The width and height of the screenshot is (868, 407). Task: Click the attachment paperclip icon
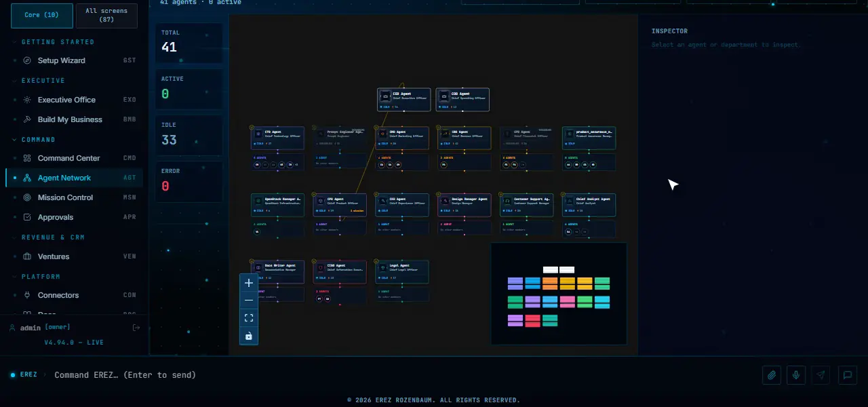point(772,374)
